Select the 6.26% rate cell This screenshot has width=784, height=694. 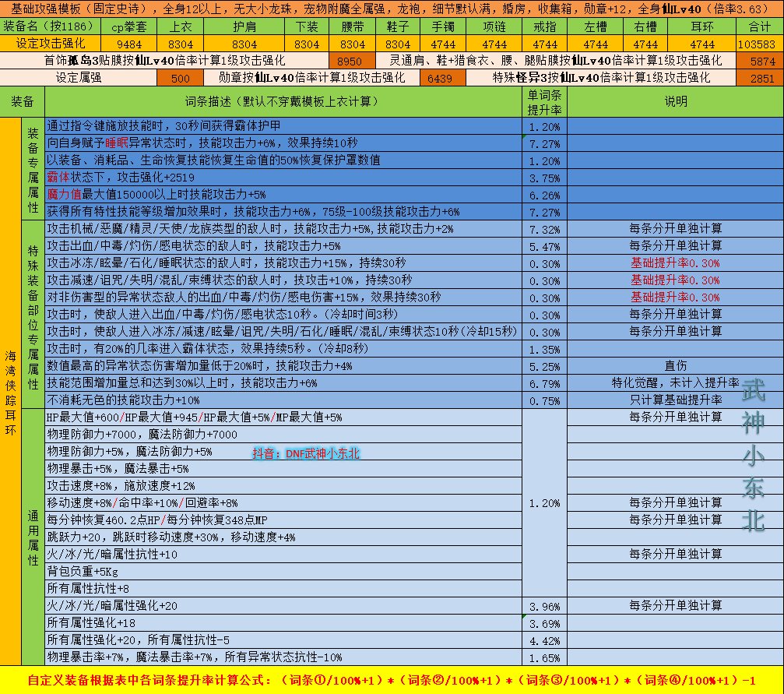[544, 195]
